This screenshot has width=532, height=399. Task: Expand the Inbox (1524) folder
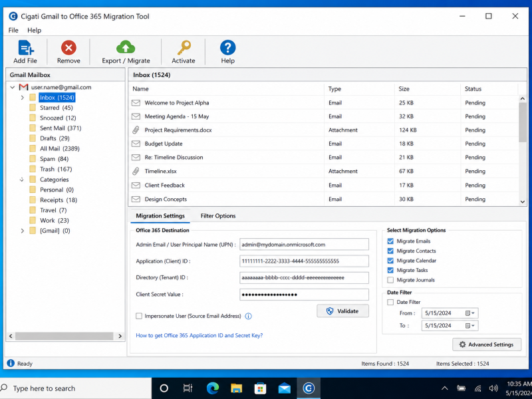[23, 97]
